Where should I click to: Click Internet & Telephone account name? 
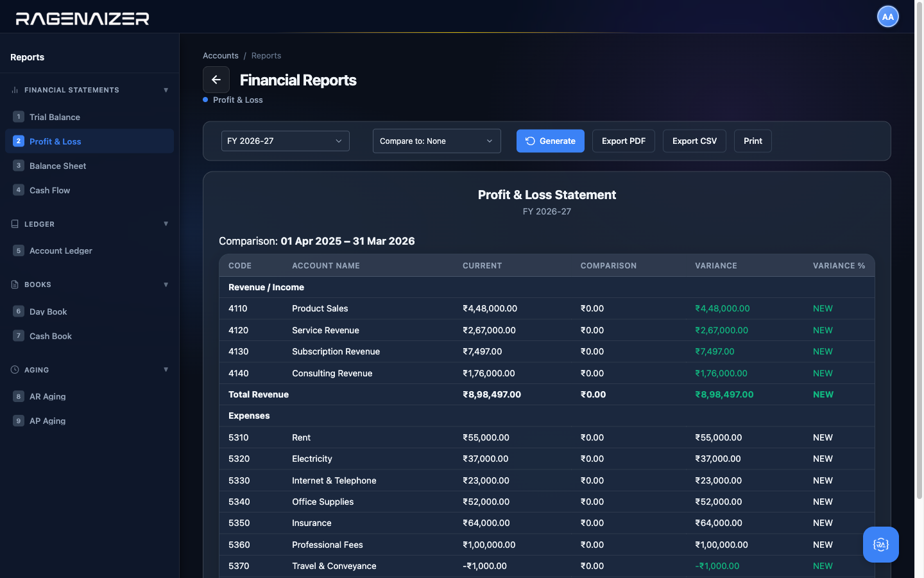(334, 480)
